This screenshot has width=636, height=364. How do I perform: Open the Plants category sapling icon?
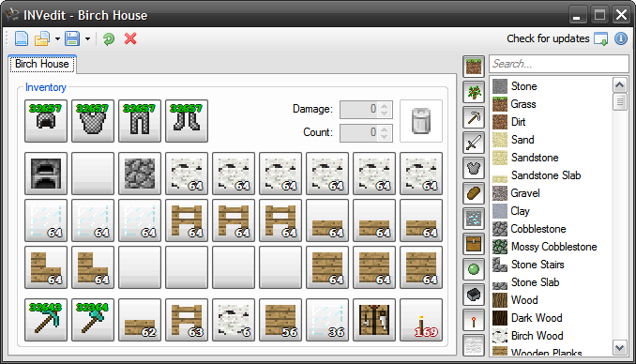pos(474,92)
